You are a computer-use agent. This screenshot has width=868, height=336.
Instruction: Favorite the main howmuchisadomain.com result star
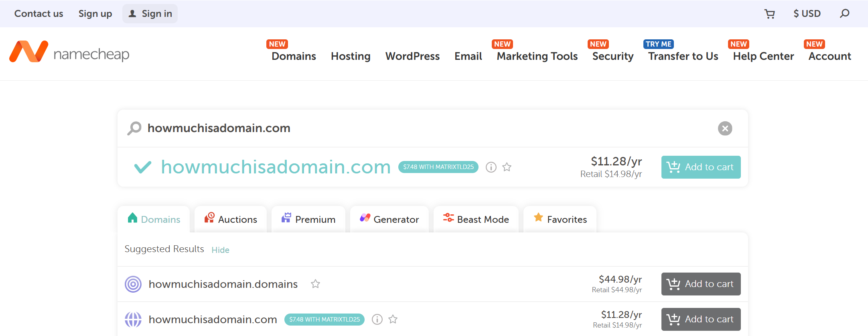(507, 167)
